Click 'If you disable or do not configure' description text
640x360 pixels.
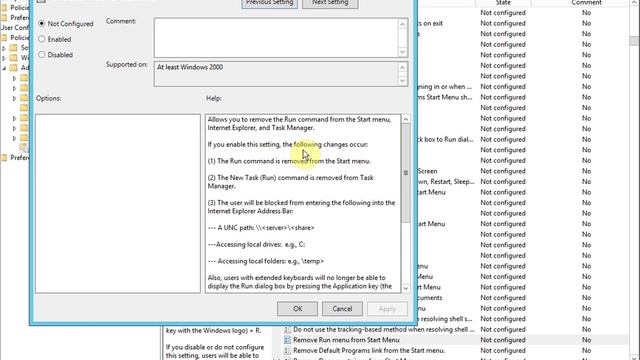[x=215, y=347]
